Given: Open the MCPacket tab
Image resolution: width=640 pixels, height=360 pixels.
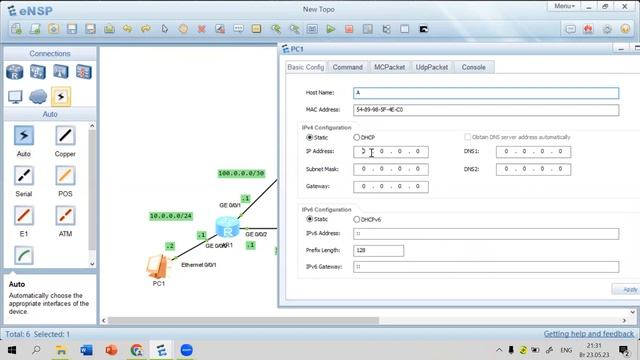Looking at the screenshot, I should pyautogui.click(x=389, y=67).
